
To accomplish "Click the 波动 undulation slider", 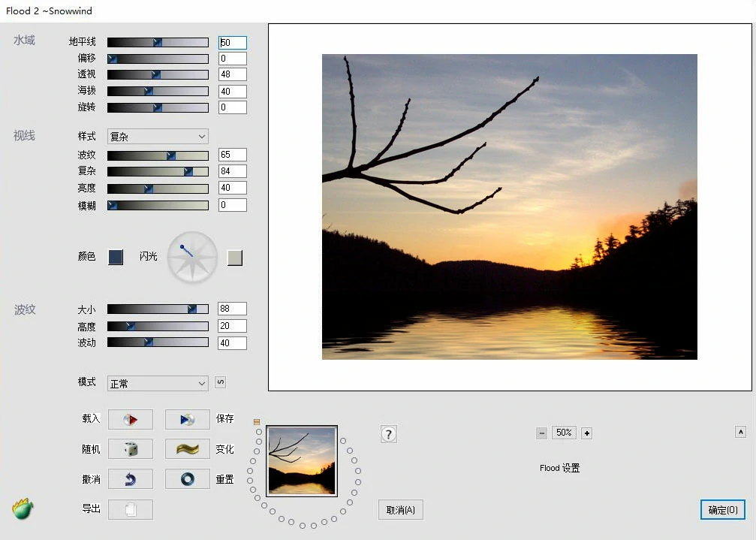I will point(158,342).
